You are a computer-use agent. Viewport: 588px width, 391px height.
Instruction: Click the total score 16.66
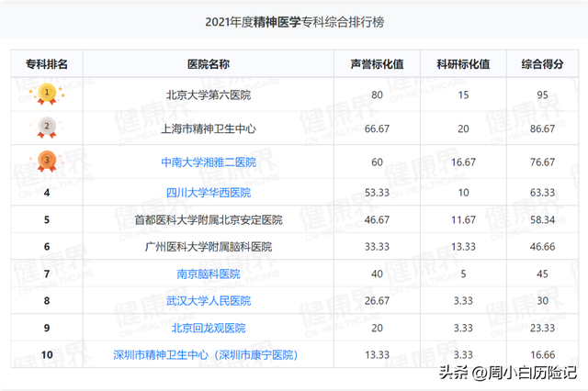pos(542,354)
